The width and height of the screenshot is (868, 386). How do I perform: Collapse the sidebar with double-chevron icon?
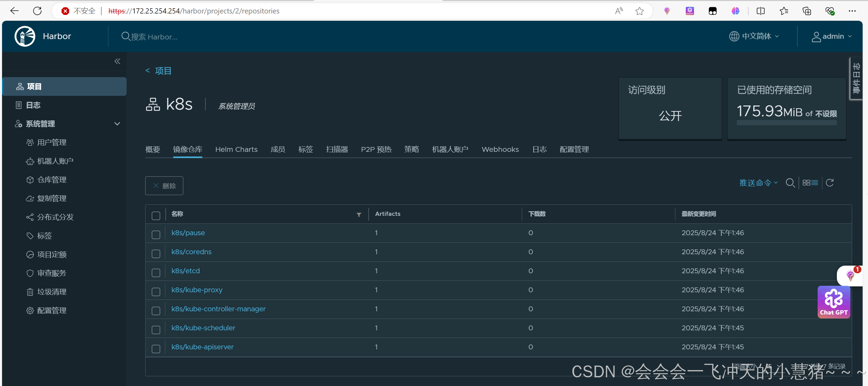pyautogui.click(x=117, y=61)
